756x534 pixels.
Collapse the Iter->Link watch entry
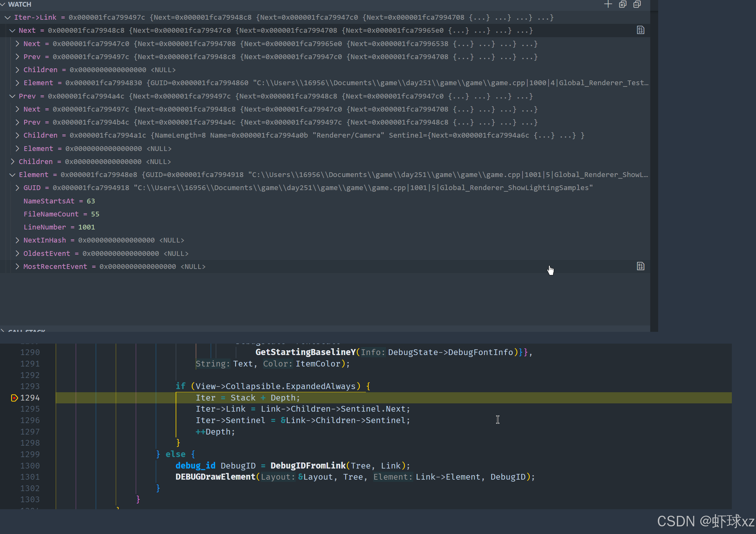coord(7,17)
